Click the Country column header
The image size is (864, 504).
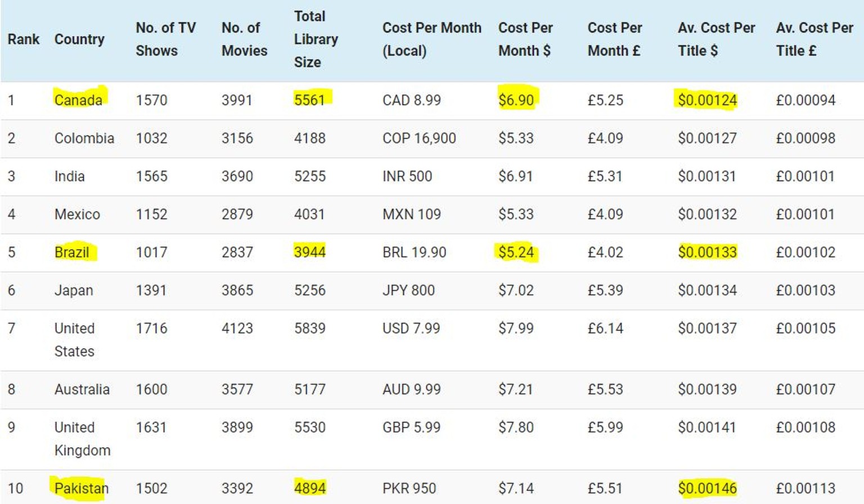click(x=79, y=39)
